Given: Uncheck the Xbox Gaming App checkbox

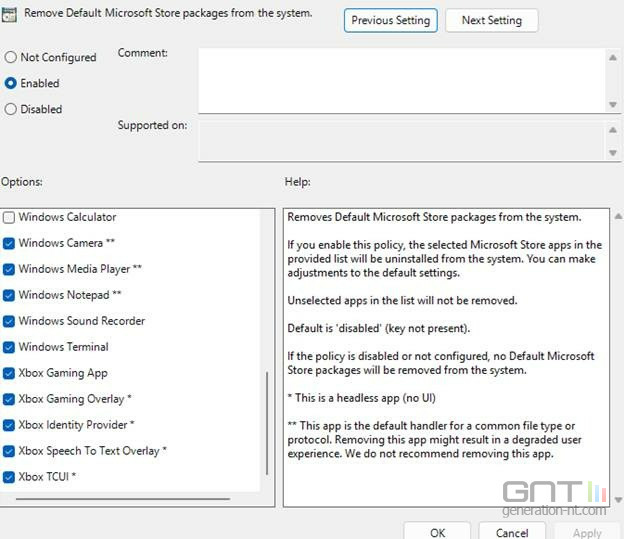Looking at the screenshot, I should [9, 373].
